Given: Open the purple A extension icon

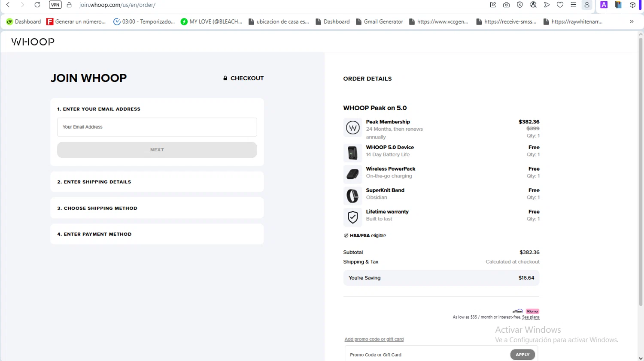Looking at the screenshot, I should [604, 5].
